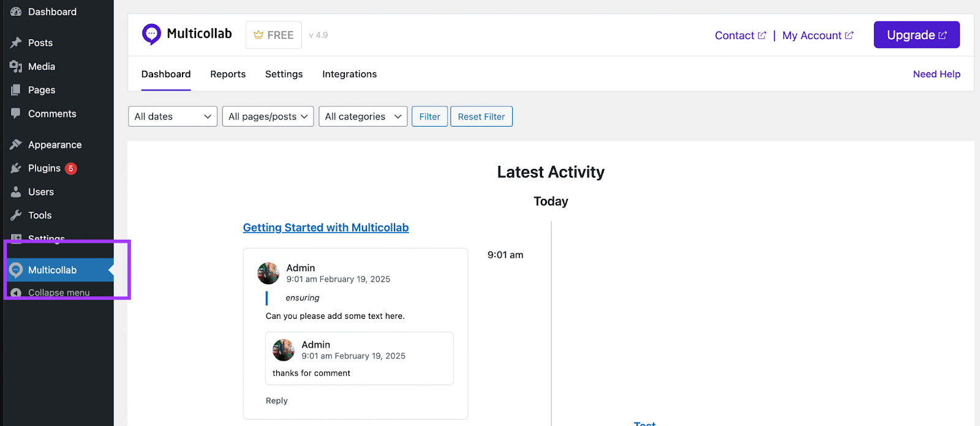980x426 pixels.
Task: Click Reply under the comment thread
Action: click(x=276, y=401)
